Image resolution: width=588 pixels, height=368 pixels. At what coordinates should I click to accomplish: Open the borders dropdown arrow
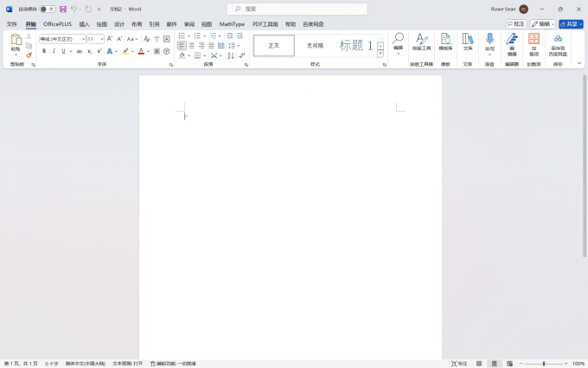[205, 55]
